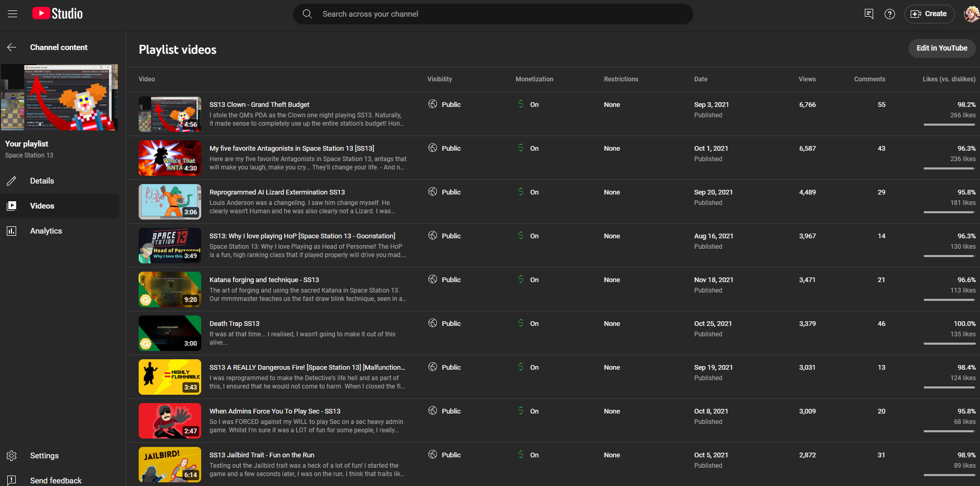Click the public globe icon for SS13 Clown video
This screenshot has width=980, height=486.
tap(433, 104)
